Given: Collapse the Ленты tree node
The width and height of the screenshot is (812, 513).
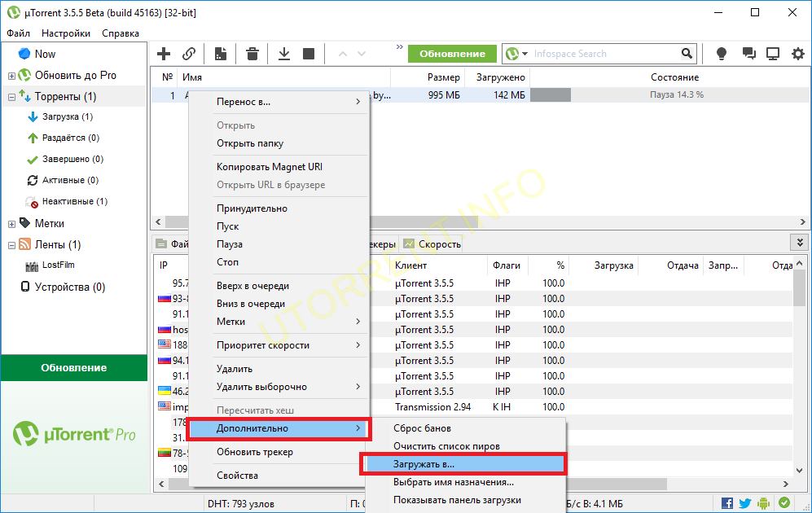Looking at the screenshot, I should pos(11,245).
